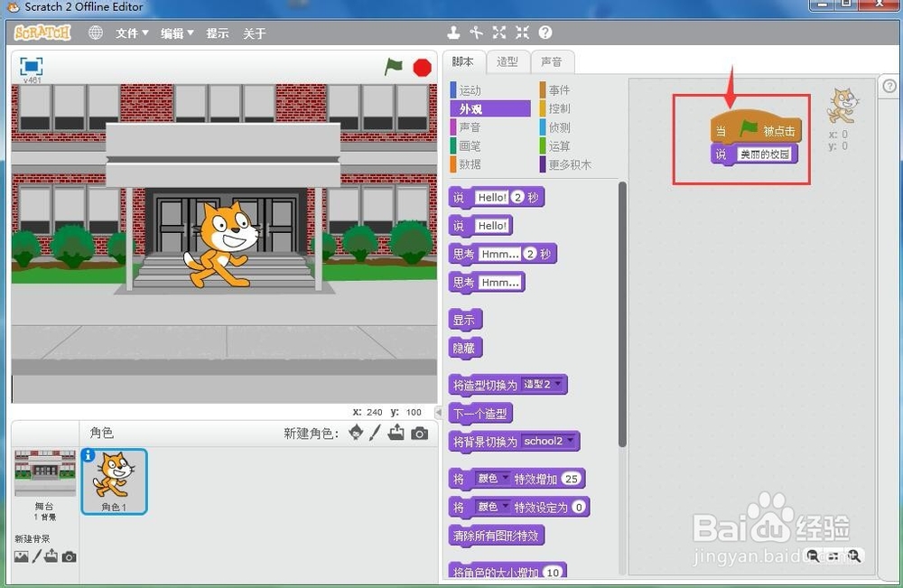Switch to the 声音 tab
This screenshot has width=903, height=588.
pyautogui.click(x=552, y=61)
